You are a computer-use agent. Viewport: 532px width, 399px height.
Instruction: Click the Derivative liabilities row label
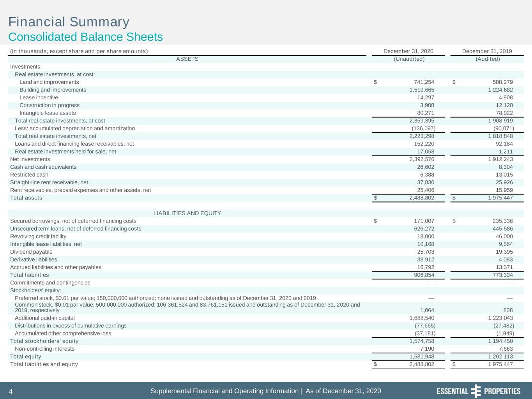(34, 260)
